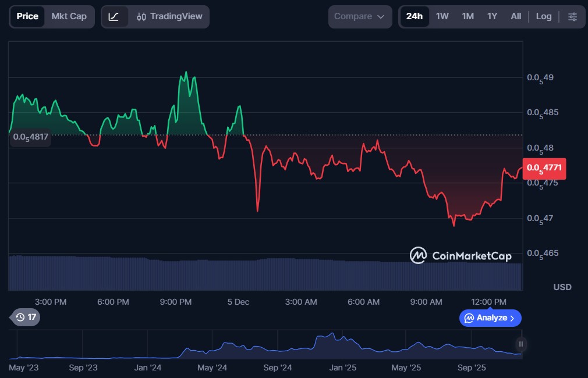Select the 24h time range
This screenshot has height=378, width=588.
coord(415,17)
